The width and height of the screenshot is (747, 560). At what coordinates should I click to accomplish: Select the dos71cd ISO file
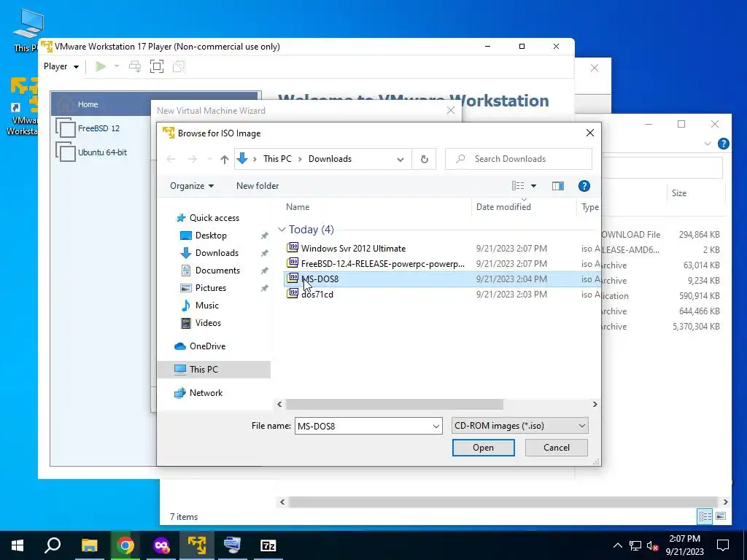317,295
